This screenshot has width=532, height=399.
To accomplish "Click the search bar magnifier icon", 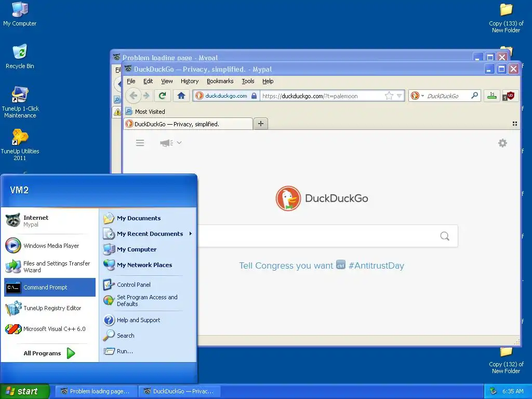I will [x=475, y=96].
